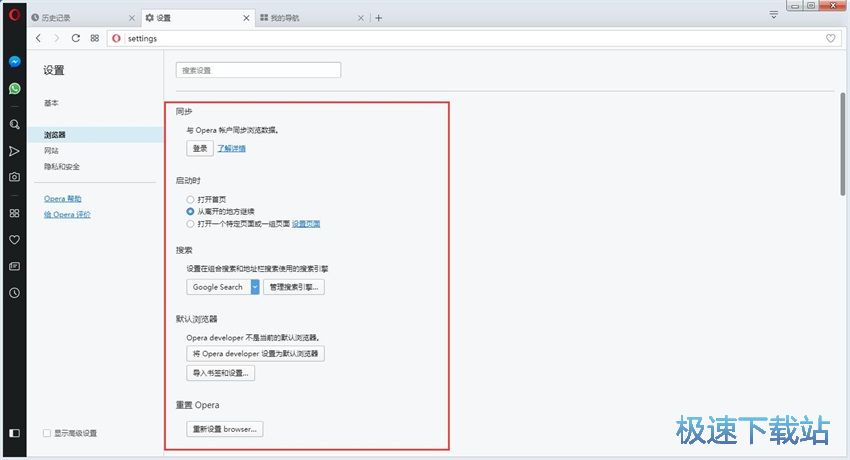850x460 pixels.
Task: Enable 显示高级设置 checkbox
Action: click(47, 433)
